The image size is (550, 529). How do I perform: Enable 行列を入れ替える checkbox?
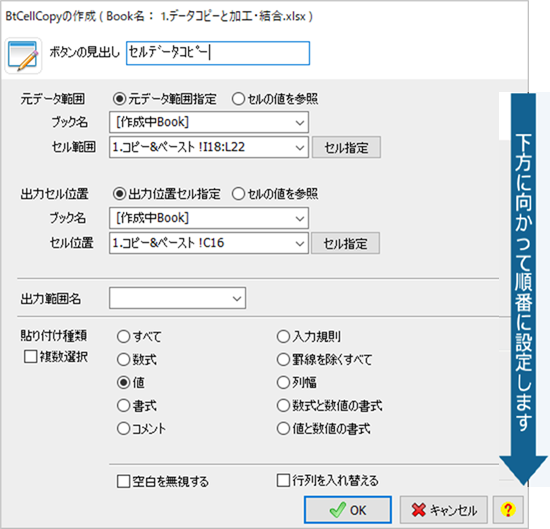tap(283, 480)
